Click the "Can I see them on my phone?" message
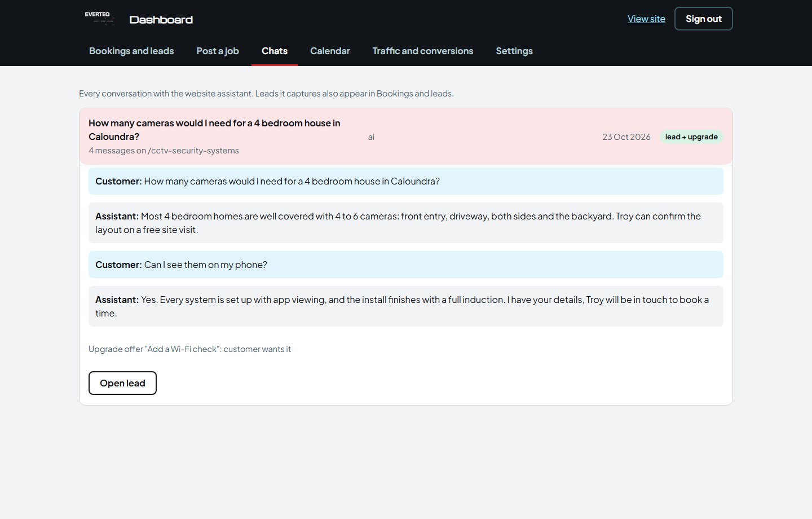812x519 pixels. tap(406, 265)
